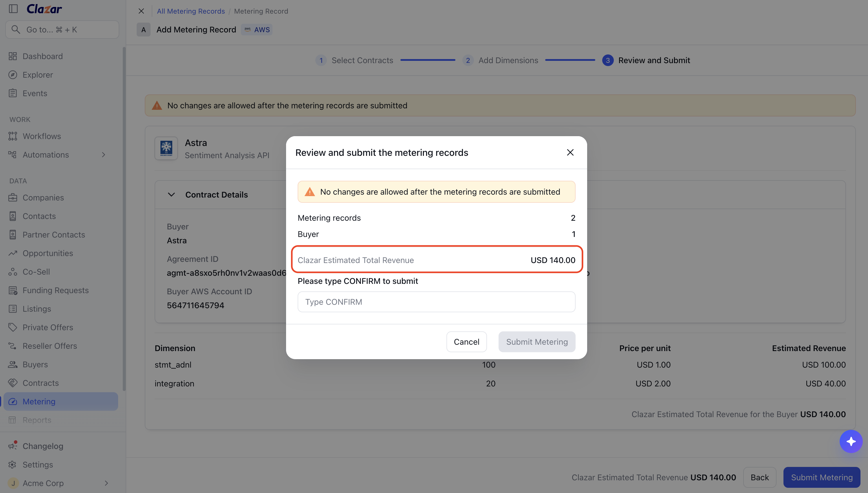
Task: Click the Acme Corp avatar
Action: [13, 483]
